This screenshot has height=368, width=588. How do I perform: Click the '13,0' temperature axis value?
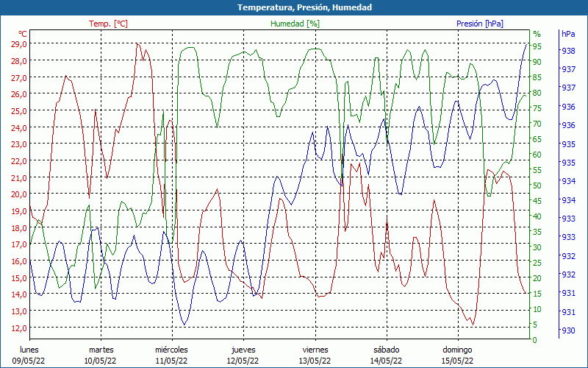point(19,311)
